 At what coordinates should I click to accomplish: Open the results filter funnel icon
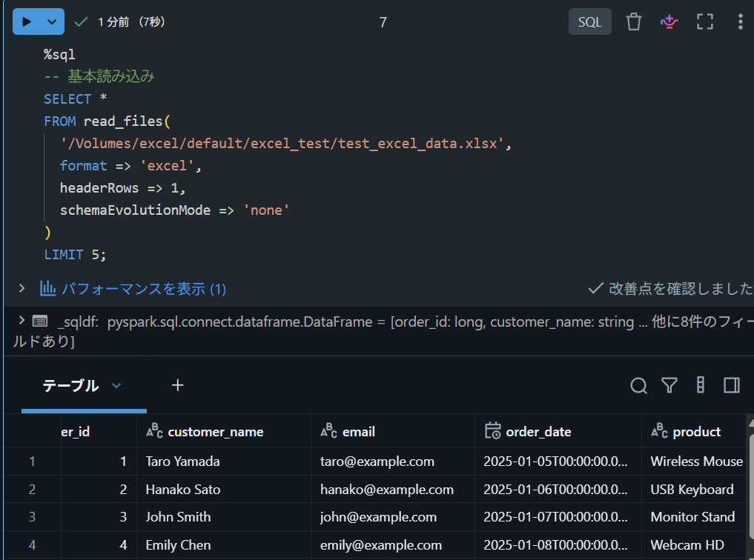click(669, 385)
